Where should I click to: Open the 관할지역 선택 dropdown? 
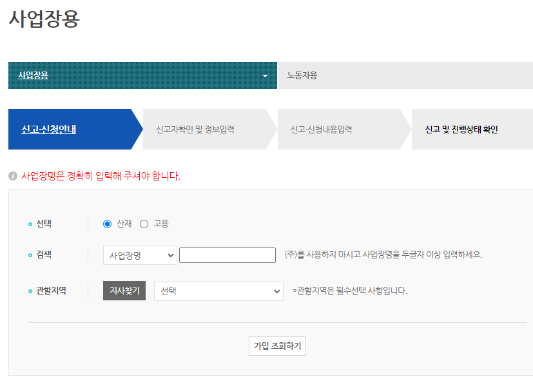219,291
